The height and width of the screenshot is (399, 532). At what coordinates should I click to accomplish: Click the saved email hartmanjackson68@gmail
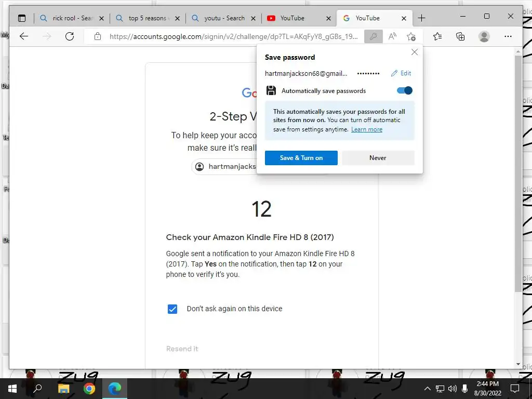(x=306, y=73)
